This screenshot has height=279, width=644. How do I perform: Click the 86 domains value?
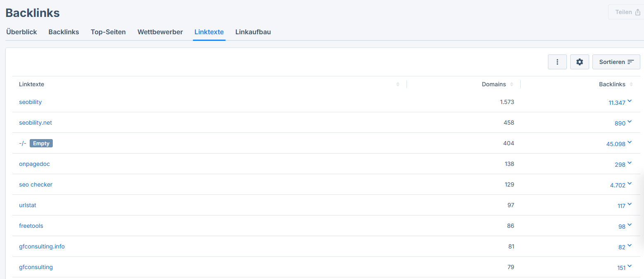point(511,226)
